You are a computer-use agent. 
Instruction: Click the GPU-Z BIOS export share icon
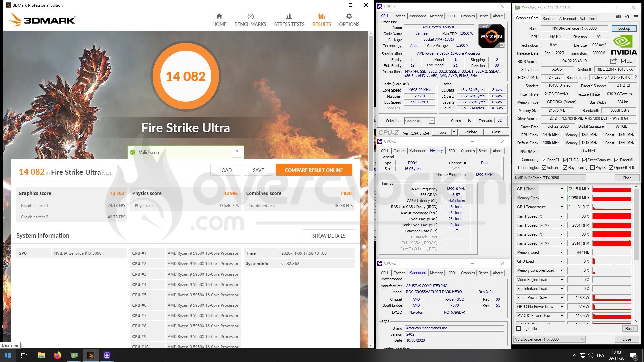(x=613, y=61)
